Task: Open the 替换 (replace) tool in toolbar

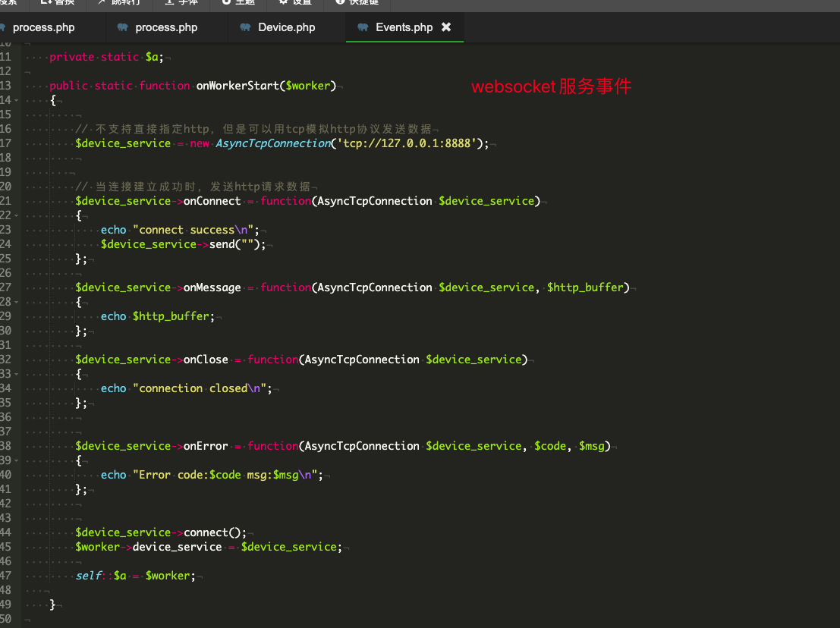Action: click(x=58, y=3)
